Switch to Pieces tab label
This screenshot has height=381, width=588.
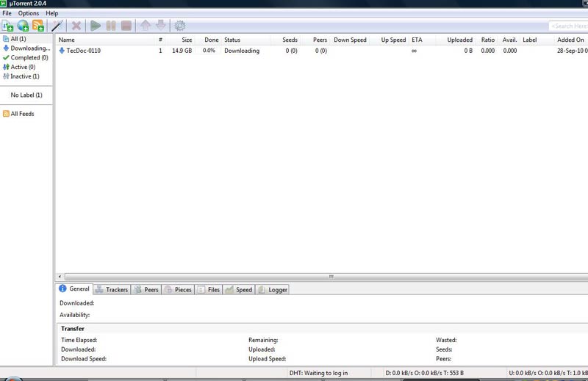[x=183, y=289]
